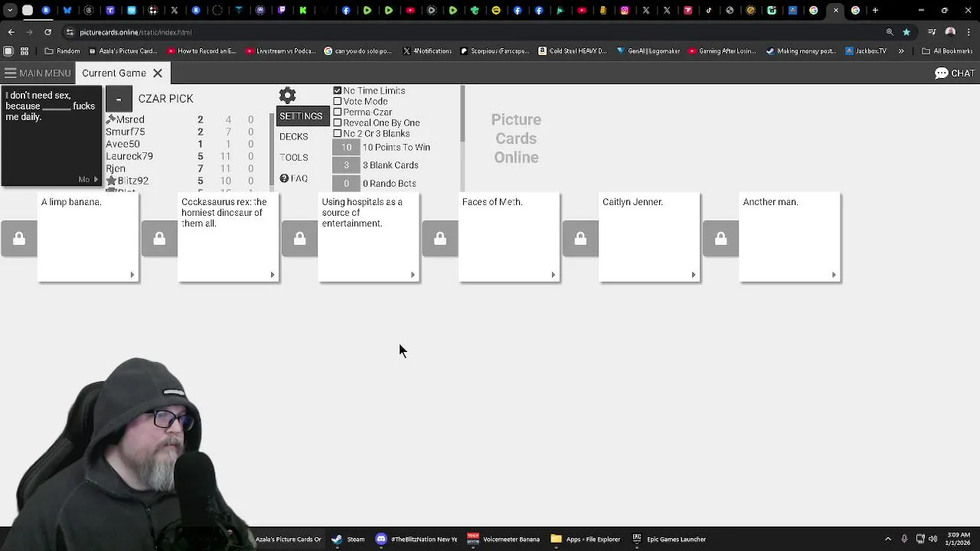Click the 3 Blank Cards value box
Screen dimensions: 980x551
346,165
